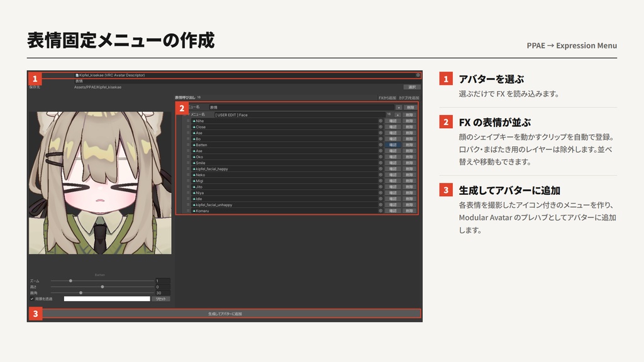This screenshot has width=644, height=362.
Task: Grab the drag handle of Neko row
Action: tap(188, 175)
